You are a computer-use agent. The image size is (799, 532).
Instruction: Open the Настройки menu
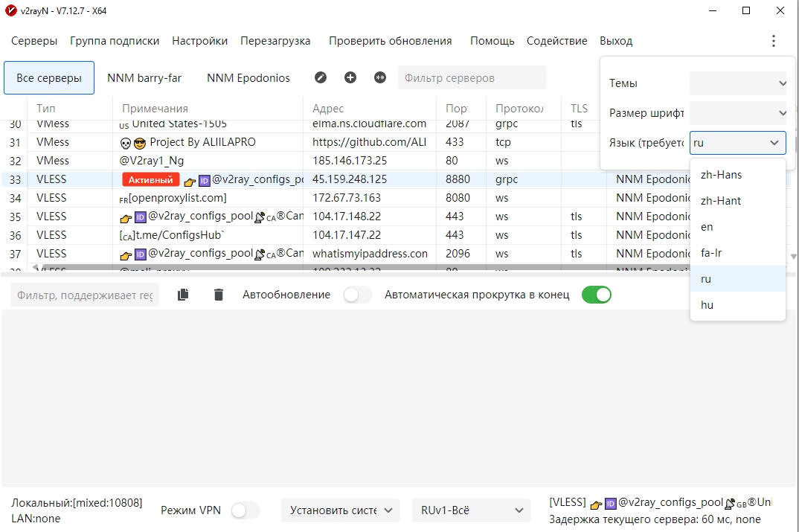click(199, 41)
